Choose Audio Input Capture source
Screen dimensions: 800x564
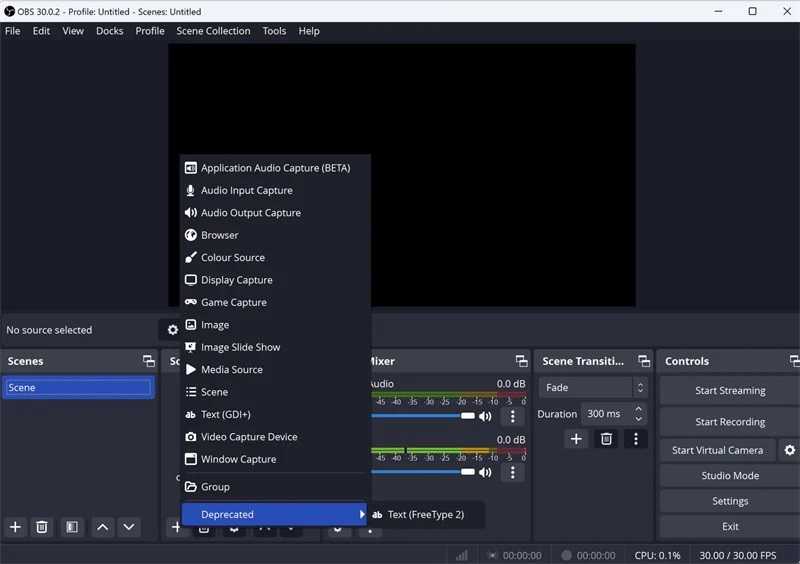click(274, 190)
